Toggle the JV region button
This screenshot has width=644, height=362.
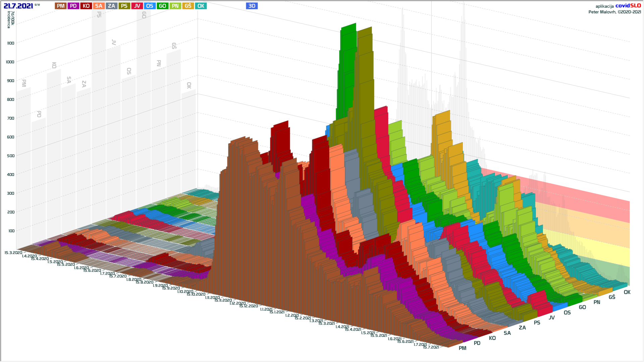tap(137, 6)
